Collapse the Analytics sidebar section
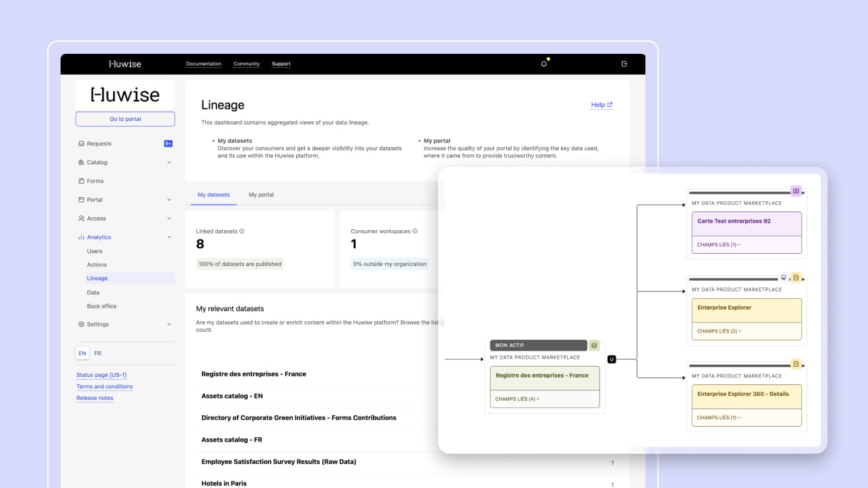The image size is (868, 488). coord(169,237)
